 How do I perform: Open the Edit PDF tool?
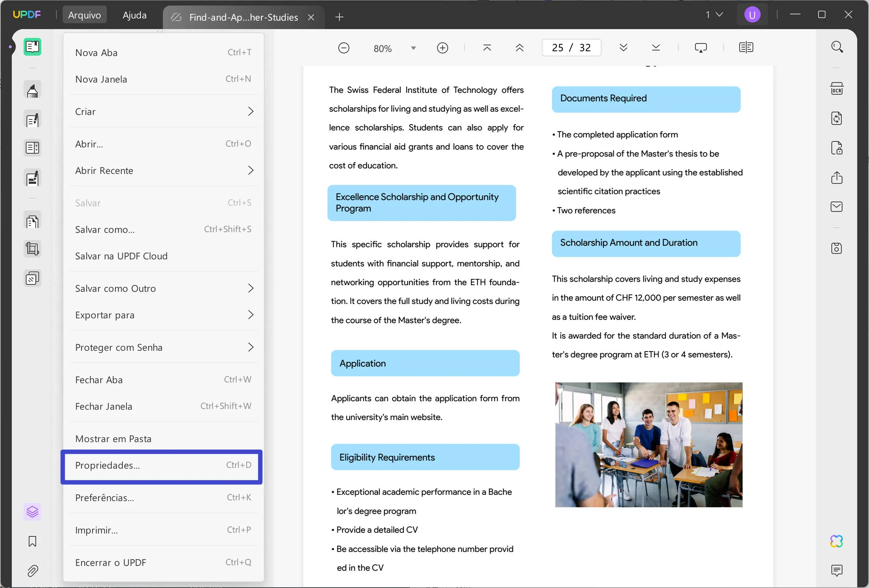point(32,119)
